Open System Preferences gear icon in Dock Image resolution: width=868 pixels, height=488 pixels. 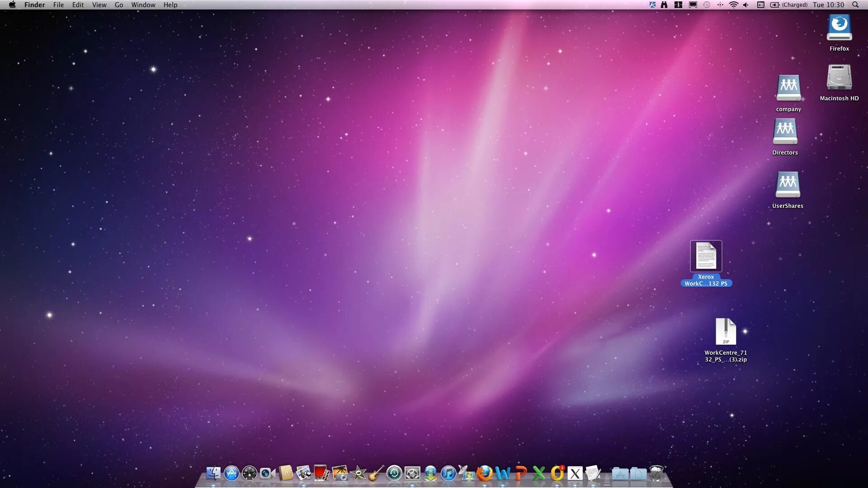(x=412, y=473)
